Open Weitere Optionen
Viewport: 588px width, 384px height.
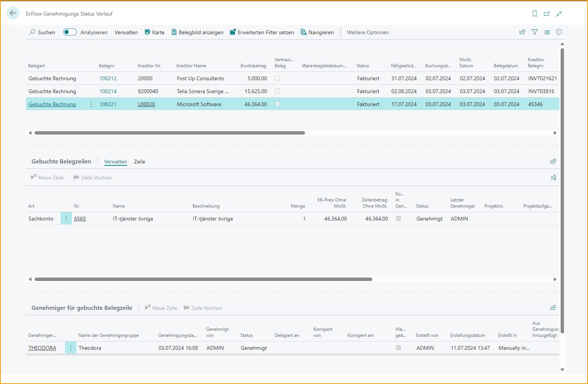[368, 32]
